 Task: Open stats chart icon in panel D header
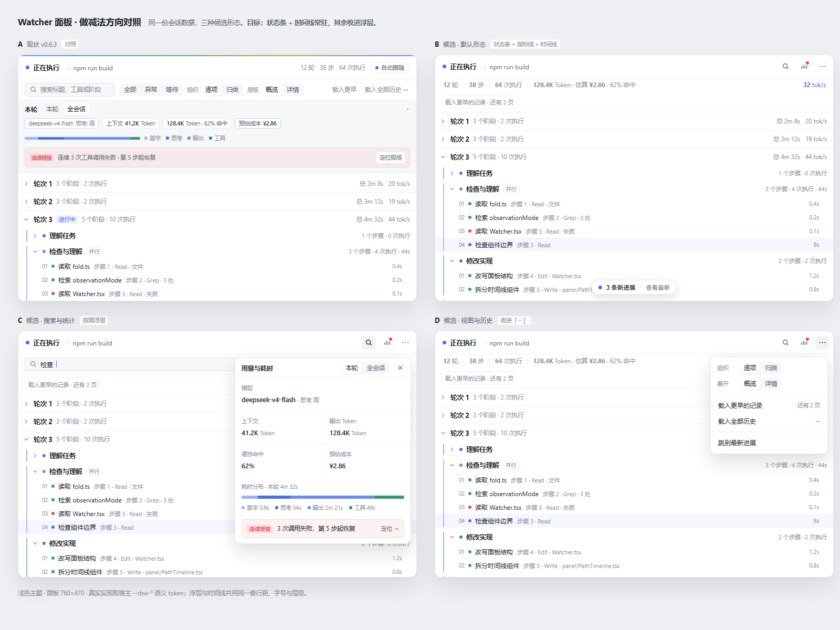804,343
